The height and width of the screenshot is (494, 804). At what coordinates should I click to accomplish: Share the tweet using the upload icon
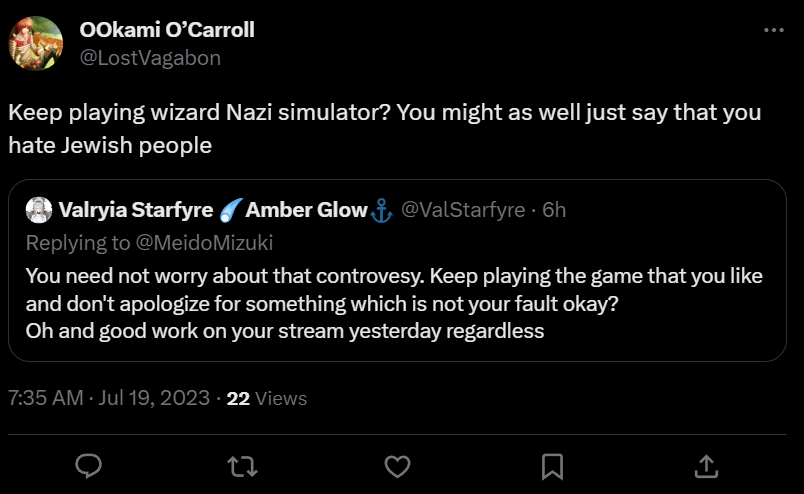[x=706, y=466]
